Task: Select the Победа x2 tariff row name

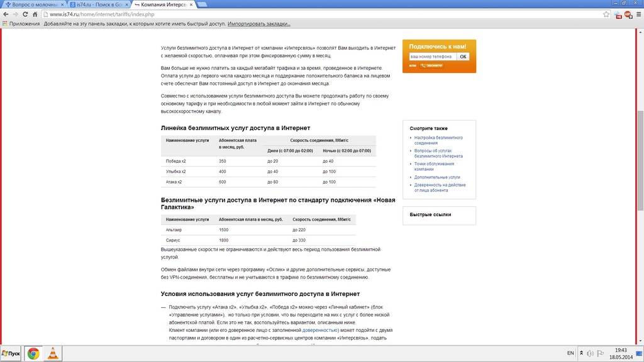Action: [176, 162]
